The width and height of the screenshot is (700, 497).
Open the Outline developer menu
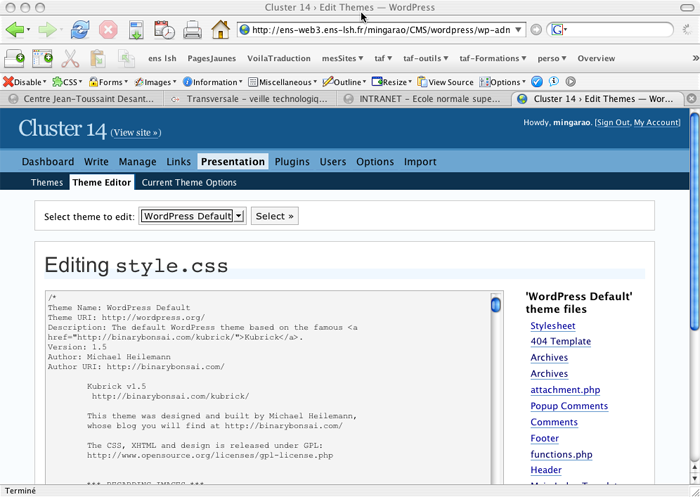[344, 82]
